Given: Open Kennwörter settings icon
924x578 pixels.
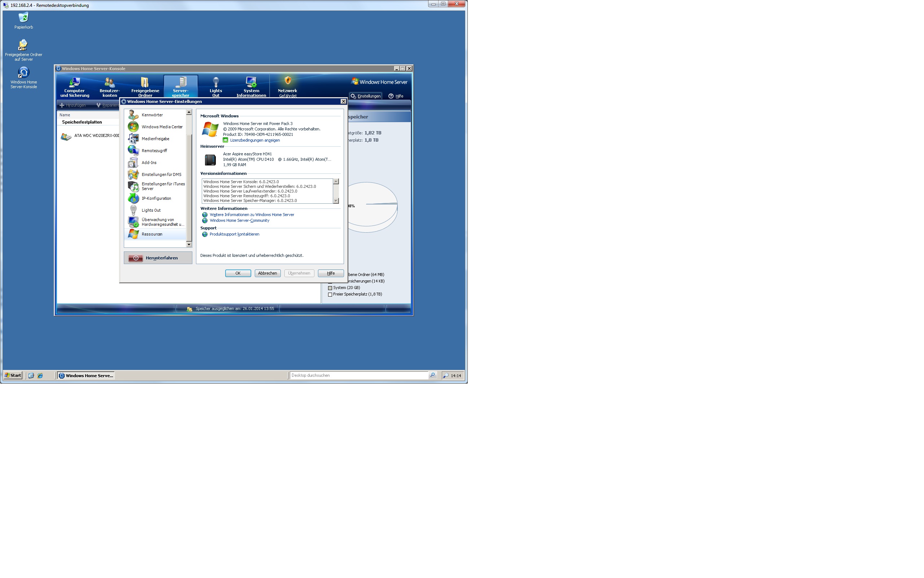Looking at the screenshot, I should (x=133, y=115).
